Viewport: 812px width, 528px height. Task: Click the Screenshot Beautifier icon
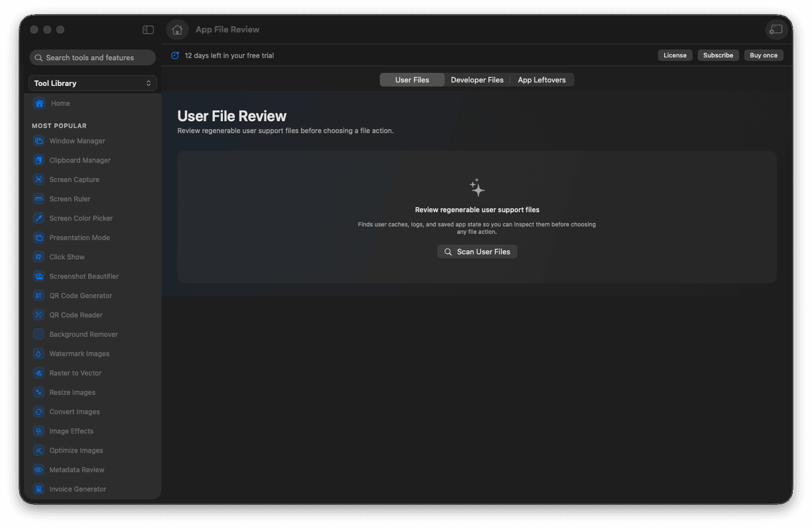point(39,277)
